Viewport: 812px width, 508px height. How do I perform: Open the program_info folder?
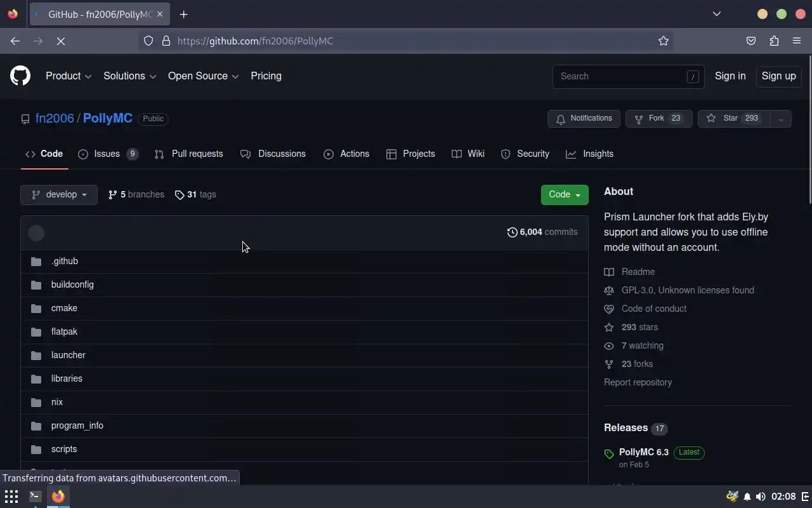coord(77,425)
